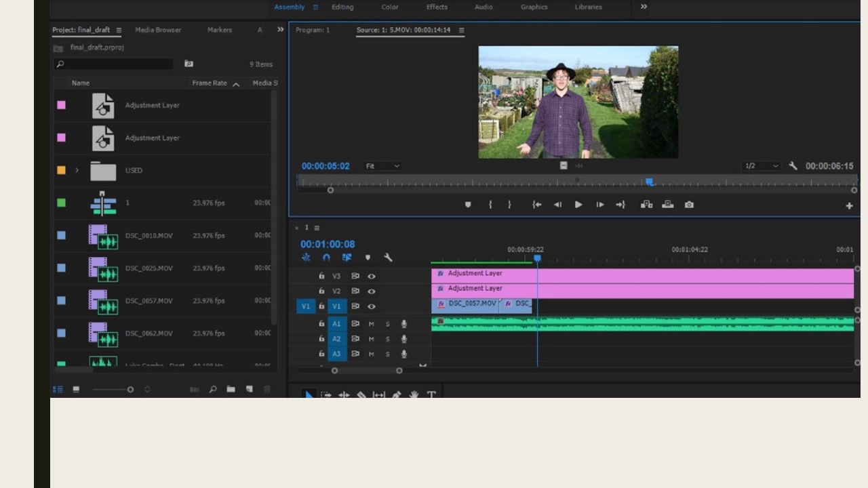
Task: Step forward one frame
Action: pos(600,205)
